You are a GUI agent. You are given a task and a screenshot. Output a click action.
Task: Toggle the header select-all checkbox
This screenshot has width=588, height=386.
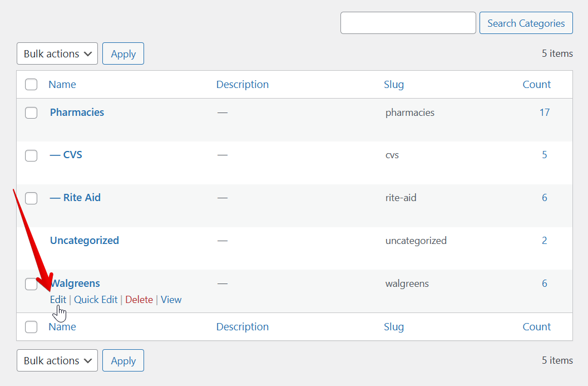[31, 85]
